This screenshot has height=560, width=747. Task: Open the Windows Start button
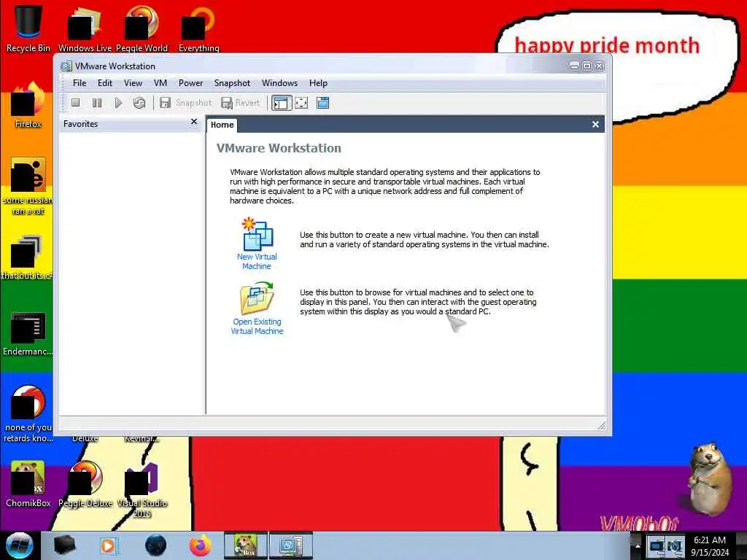pyautogui.click(x=20, y=545)
